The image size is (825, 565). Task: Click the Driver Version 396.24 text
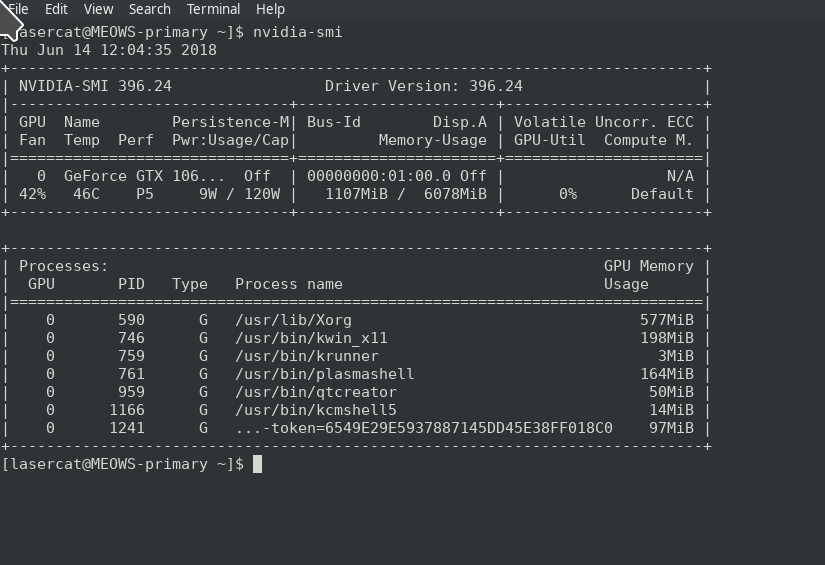(423, 86)
